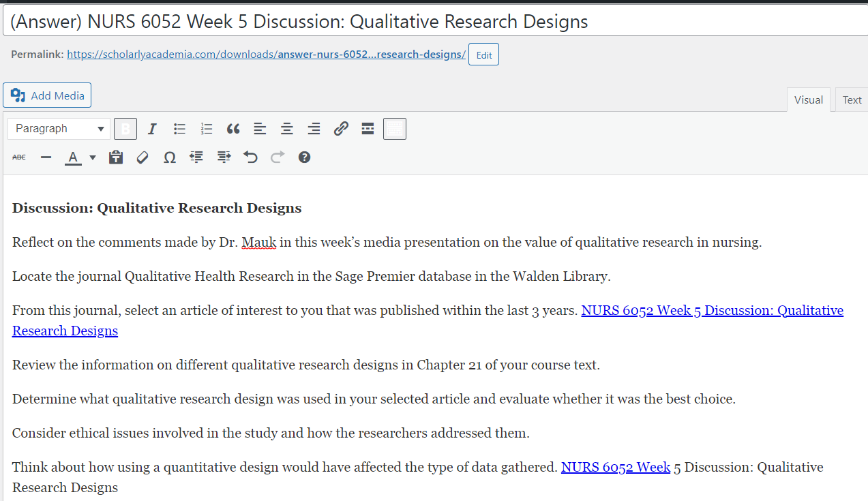The image size is (868, 501).
Task: Clear formatting with eraser icon
Action: (143, 157)
